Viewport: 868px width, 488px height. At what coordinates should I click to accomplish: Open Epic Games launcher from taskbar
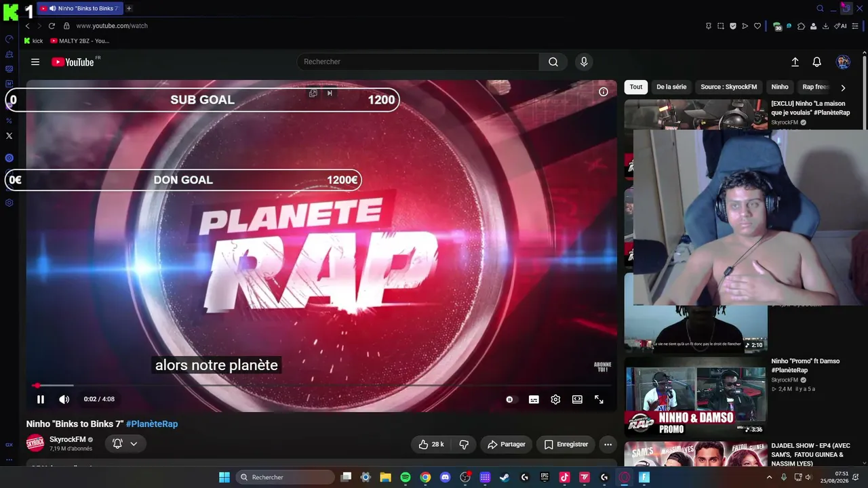[x=545, y=477]
